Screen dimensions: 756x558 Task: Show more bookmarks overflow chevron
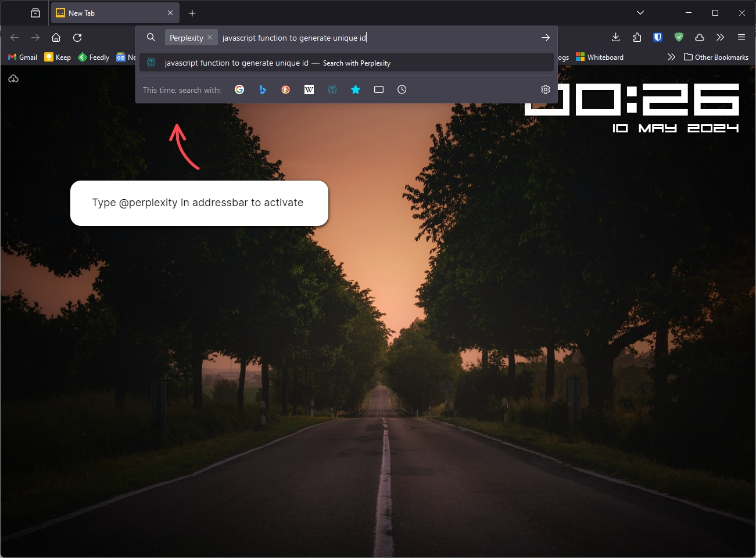[671, 57]
